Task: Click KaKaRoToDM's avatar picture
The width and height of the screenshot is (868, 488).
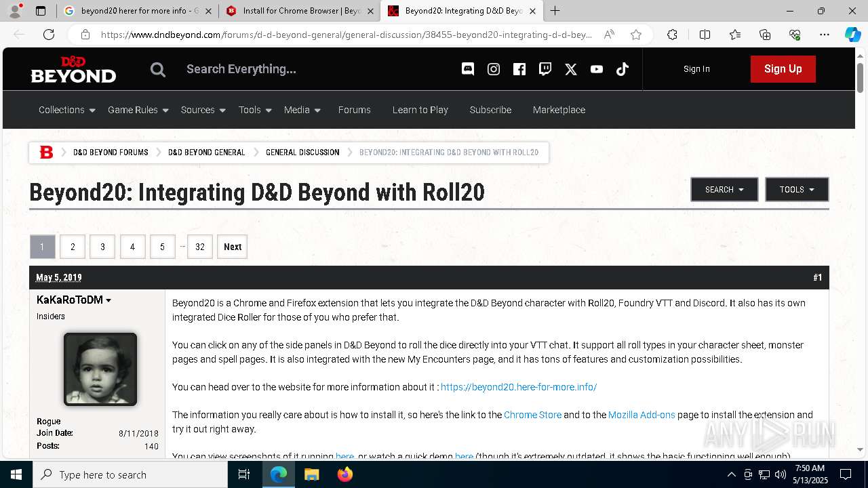Action: 100,369
